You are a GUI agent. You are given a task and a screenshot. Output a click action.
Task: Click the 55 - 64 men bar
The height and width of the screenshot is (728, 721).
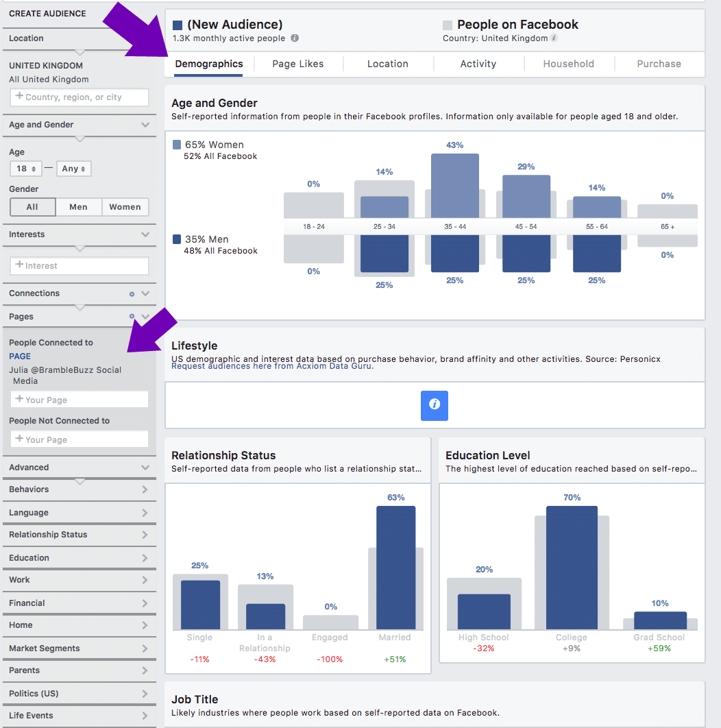(597, 254)
